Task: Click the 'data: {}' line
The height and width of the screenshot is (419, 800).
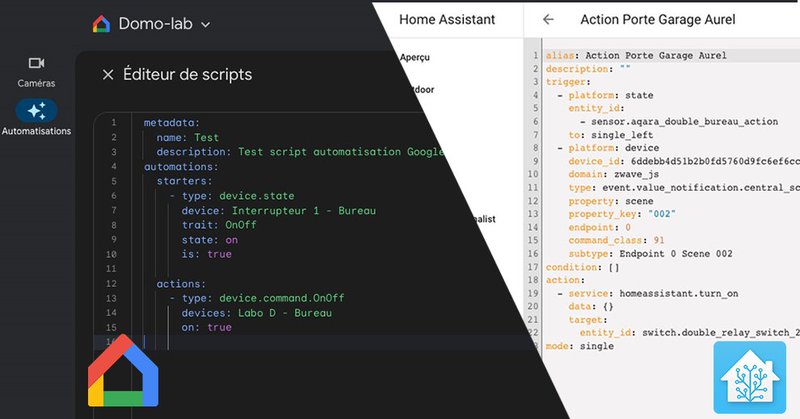Action: point(591,306)
